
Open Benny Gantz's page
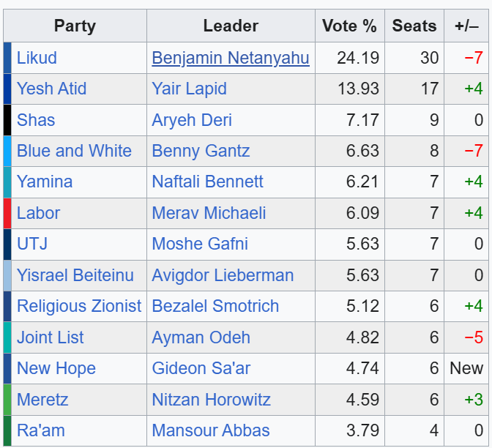click(x=201, y=151)
